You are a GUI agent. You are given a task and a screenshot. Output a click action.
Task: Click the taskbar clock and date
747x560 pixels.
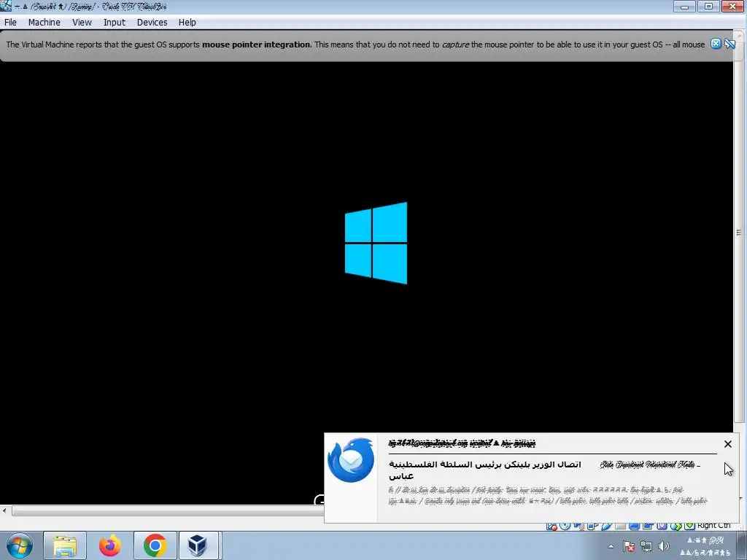[x=706, y=546]
